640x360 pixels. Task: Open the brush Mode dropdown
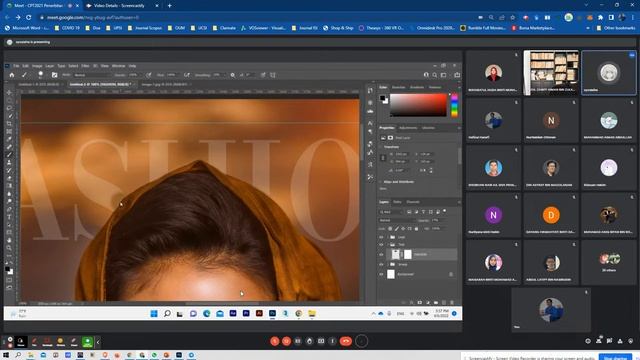(92, 75)
